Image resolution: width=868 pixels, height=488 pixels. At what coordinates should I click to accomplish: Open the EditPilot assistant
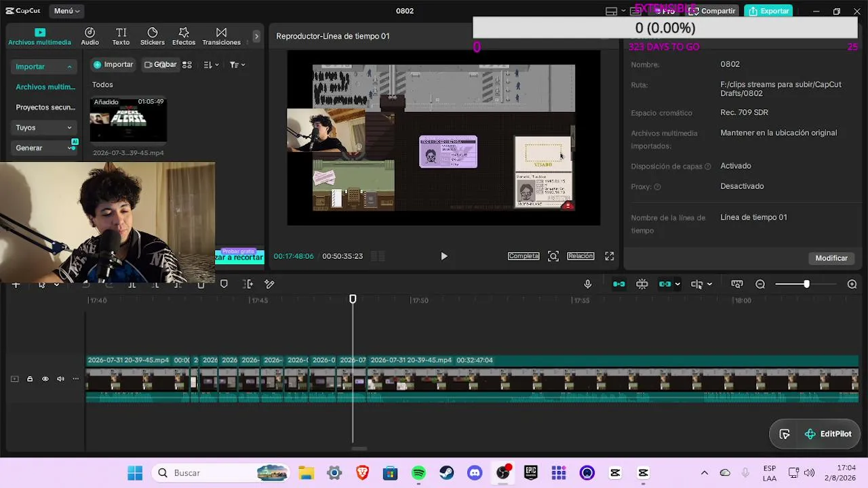[828, 434]
